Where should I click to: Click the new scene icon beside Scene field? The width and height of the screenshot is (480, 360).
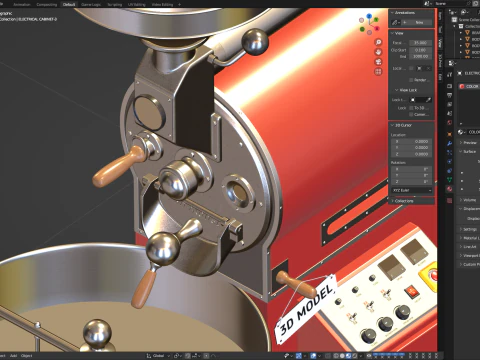[x=475, y=4]
